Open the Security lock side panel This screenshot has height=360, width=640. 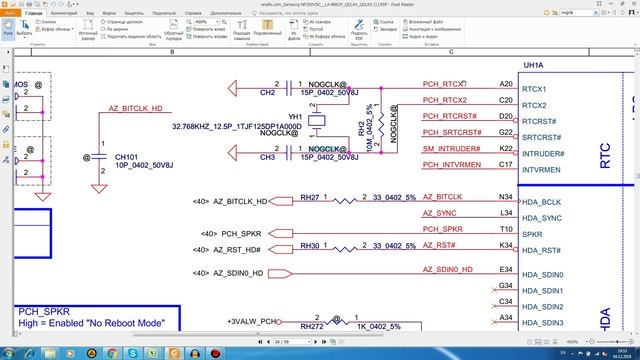click(6, 144)
